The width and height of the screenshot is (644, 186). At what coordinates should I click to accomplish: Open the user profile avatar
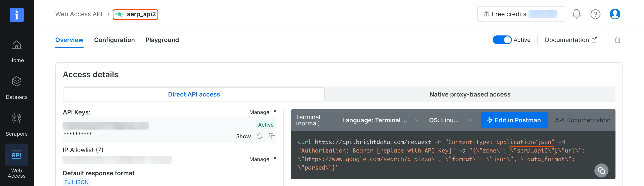(x=615, y=14)
